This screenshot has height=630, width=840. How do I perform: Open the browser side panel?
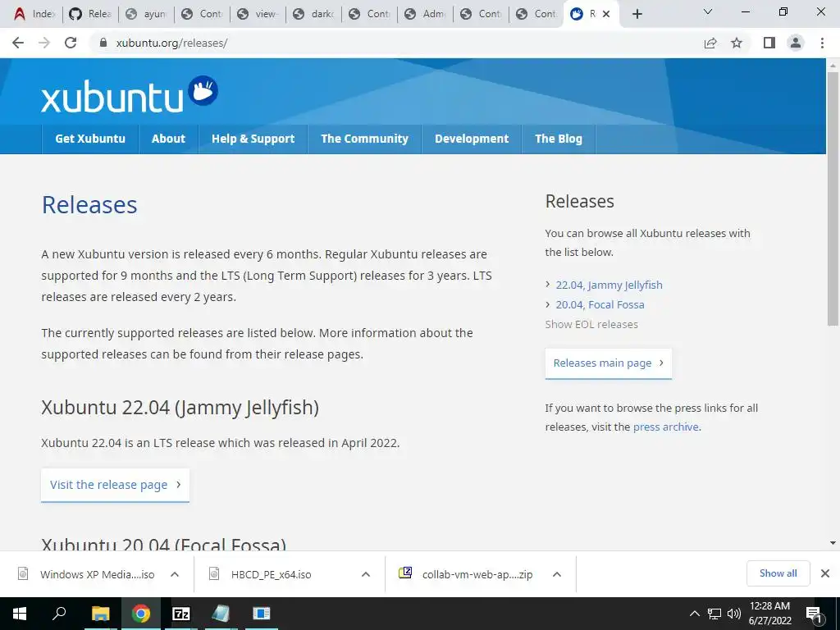pos(769,43)
